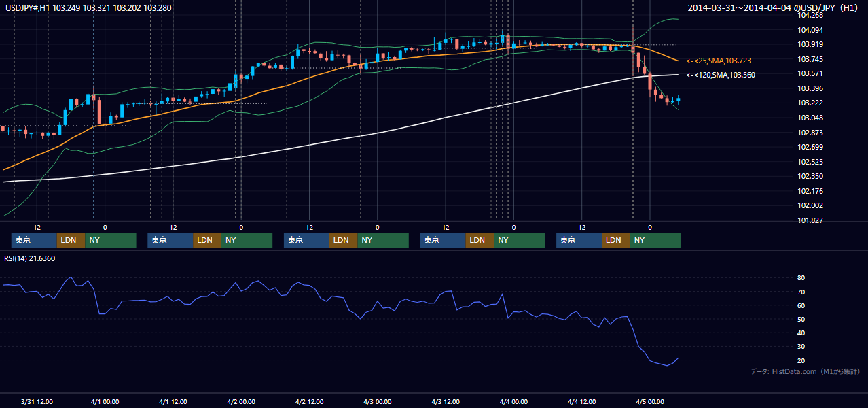Select the 4/1 12:00 date label
This screenshot has height=408, width=868.
coord(173,402)
